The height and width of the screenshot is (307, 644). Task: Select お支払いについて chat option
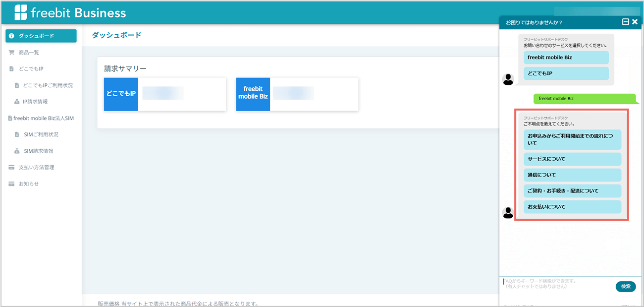click(572, 207)
